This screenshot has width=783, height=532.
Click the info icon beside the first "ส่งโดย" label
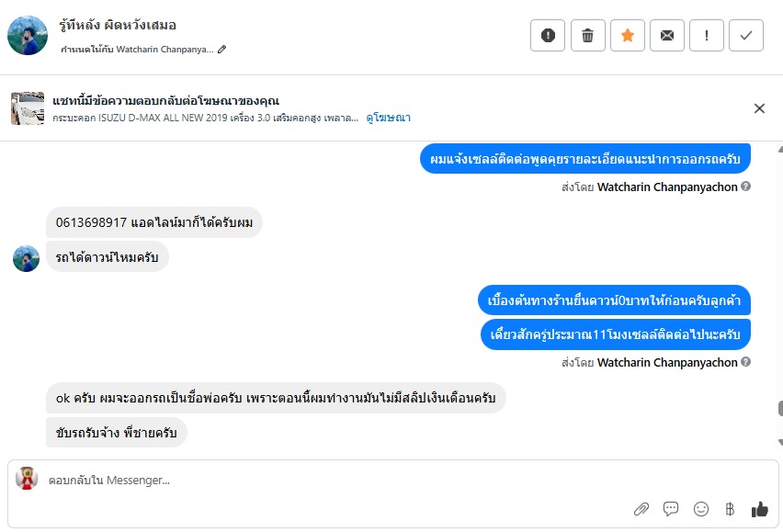746,187
